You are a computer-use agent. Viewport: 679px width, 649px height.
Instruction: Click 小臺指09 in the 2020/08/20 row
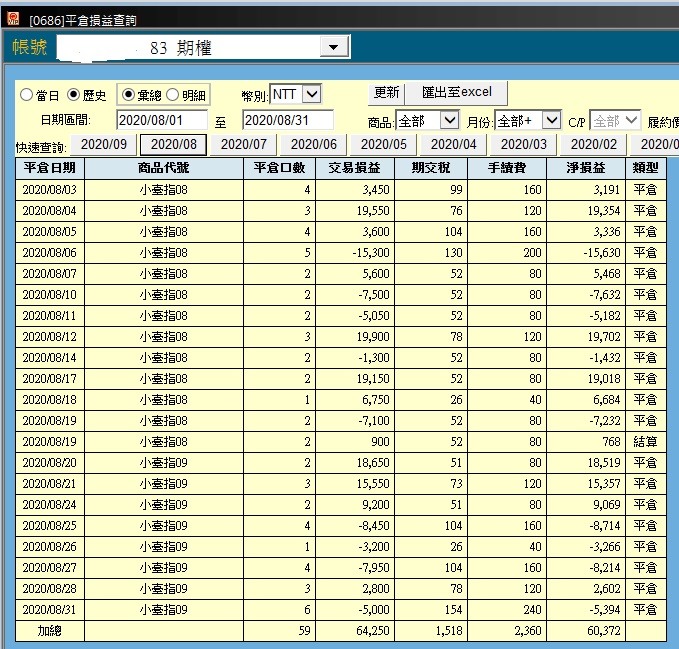(x=164, y=463)
